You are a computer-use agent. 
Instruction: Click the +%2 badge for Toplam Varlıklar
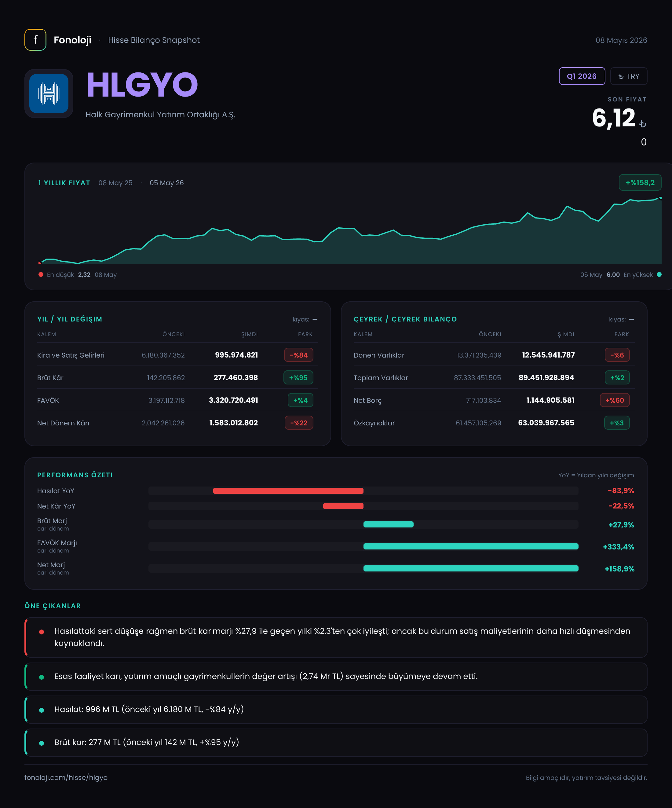pos(617,378)
